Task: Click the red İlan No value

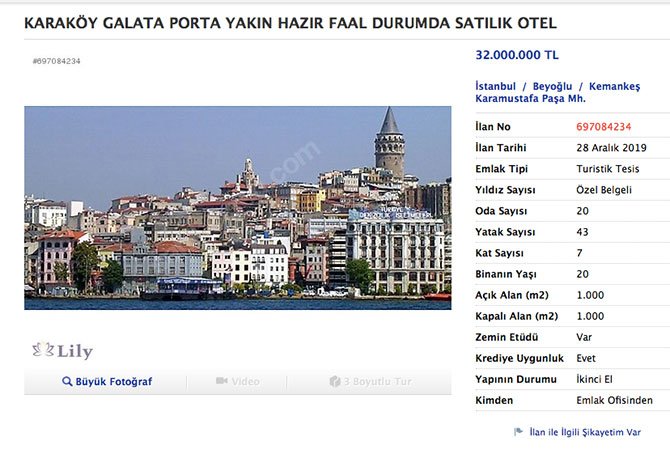Action: [604, 127]
